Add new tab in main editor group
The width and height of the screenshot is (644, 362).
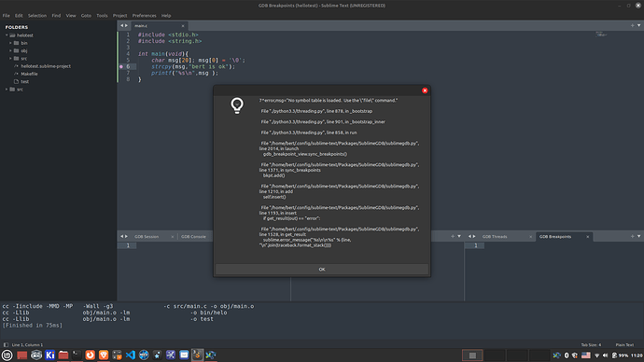(632, 25)
